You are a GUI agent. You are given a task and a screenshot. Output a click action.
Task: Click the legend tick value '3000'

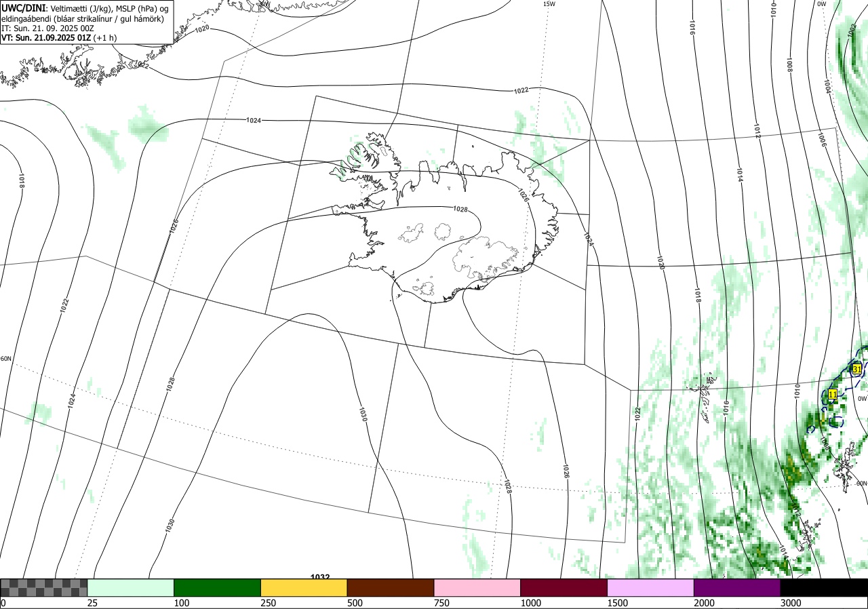[x=791, y=603]
